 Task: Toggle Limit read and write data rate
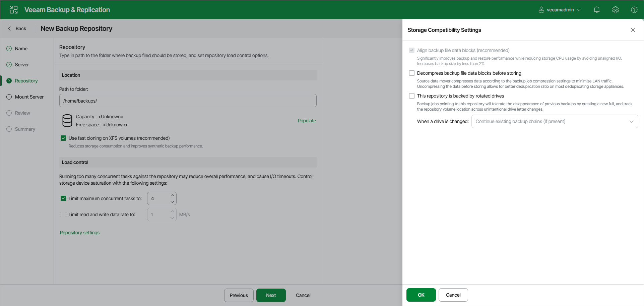[x=63, y=215]
